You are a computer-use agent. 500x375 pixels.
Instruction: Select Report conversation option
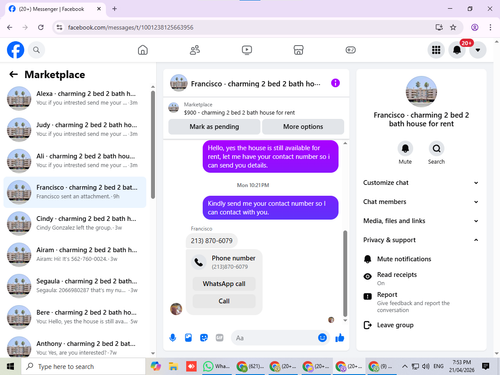421,302
